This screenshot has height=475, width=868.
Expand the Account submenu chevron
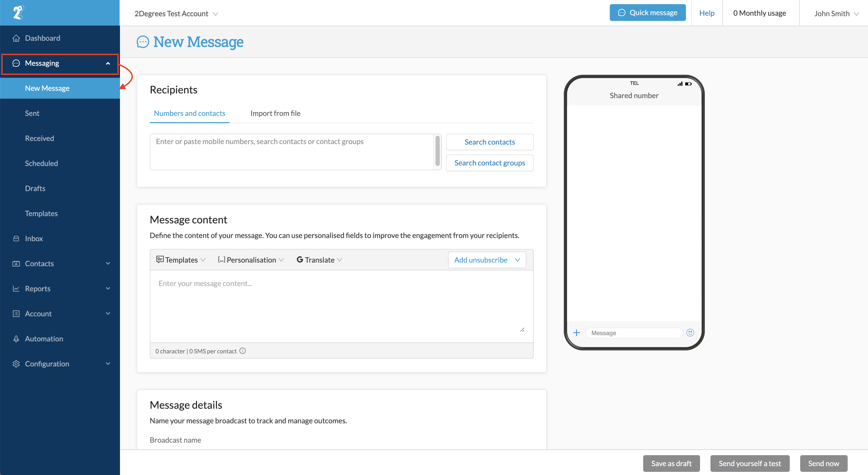[x=108, y=313]
